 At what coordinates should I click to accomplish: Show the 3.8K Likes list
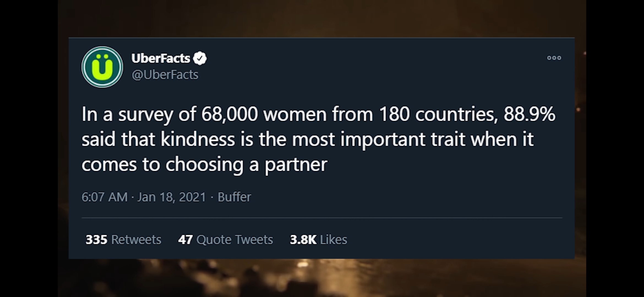coord(318,240)
